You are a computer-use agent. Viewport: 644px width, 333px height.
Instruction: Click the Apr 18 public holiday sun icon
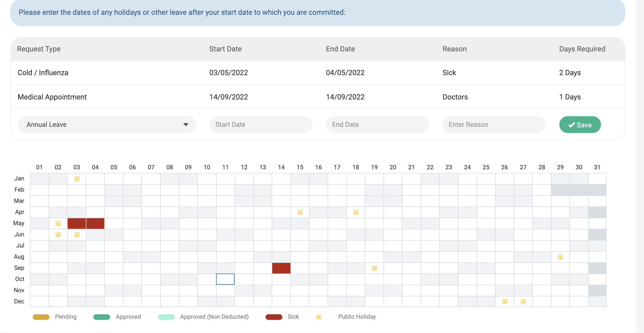(x=356, y=212)
